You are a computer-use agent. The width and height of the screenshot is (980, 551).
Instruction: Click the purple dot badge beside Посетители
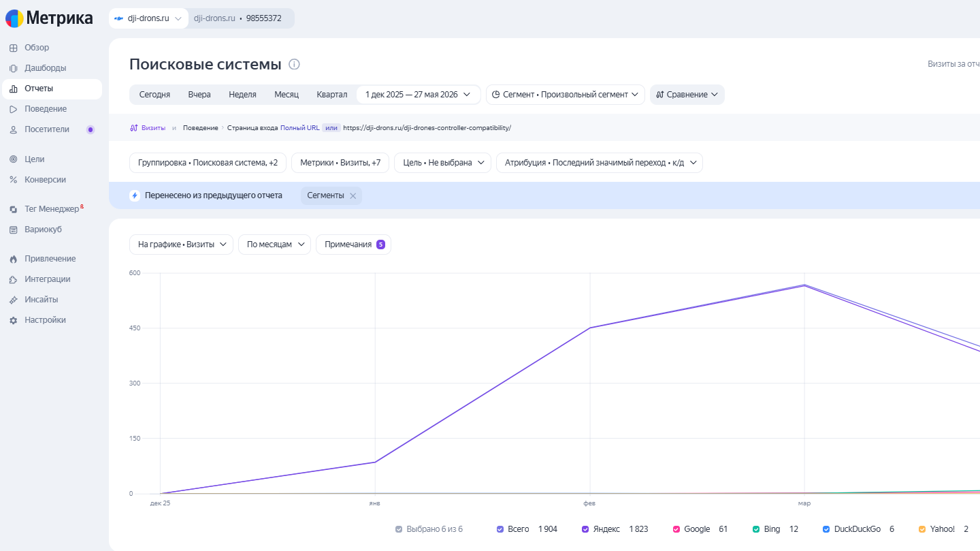[91, 129]
